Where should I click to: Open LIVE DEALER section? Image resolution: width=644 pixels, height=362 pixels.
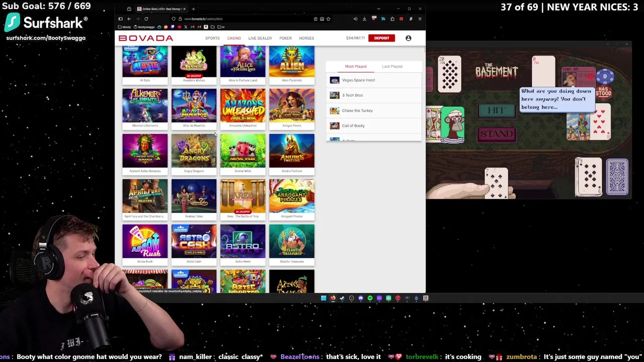[260, 38]
